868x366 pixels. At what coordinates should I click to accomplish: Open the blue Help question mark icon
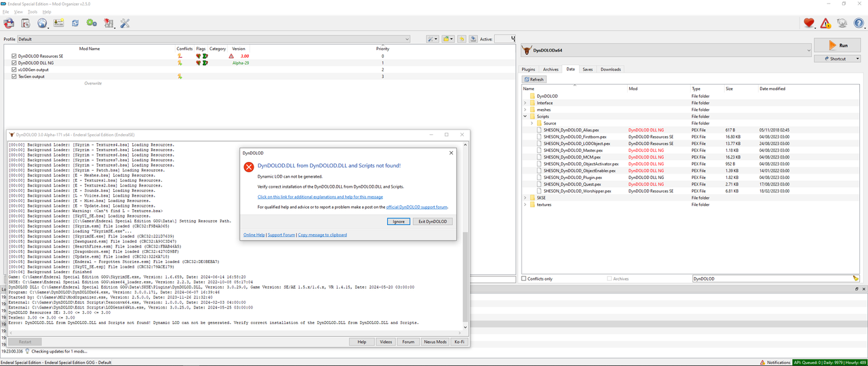859,23
